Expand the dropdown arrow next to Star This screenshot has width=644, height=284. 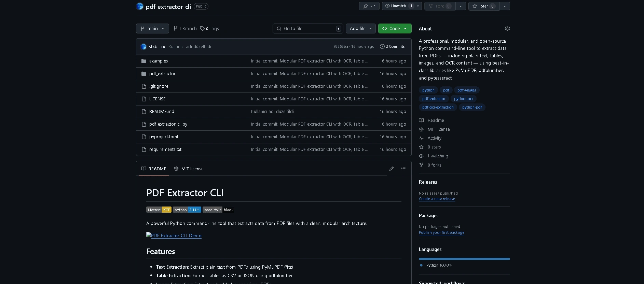click(505, 6)
